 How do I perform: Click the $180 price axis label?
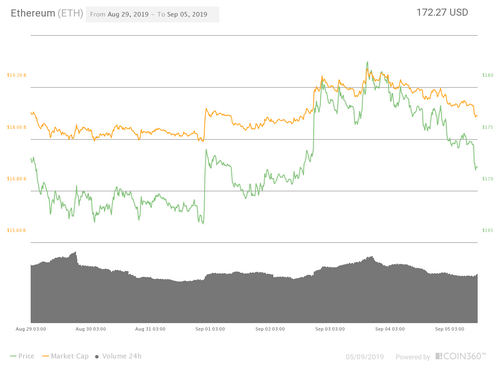pos(488,75)
